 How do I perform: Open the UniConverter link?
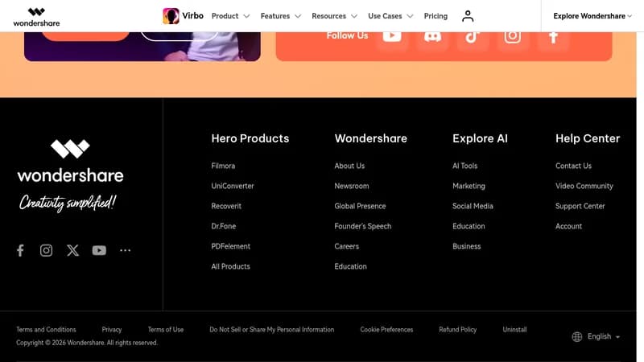(x=233, y=186)
